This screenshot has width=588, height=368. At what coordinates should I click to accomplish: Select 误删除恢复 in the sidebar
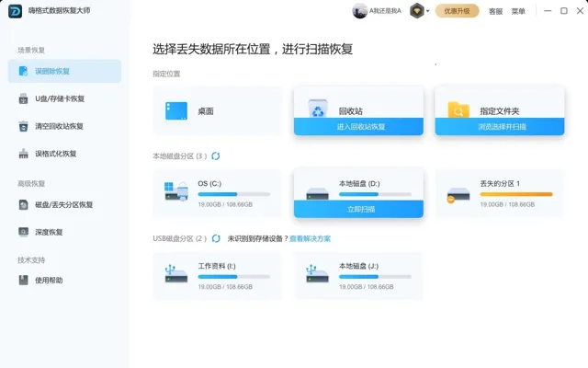click(64, 71)
